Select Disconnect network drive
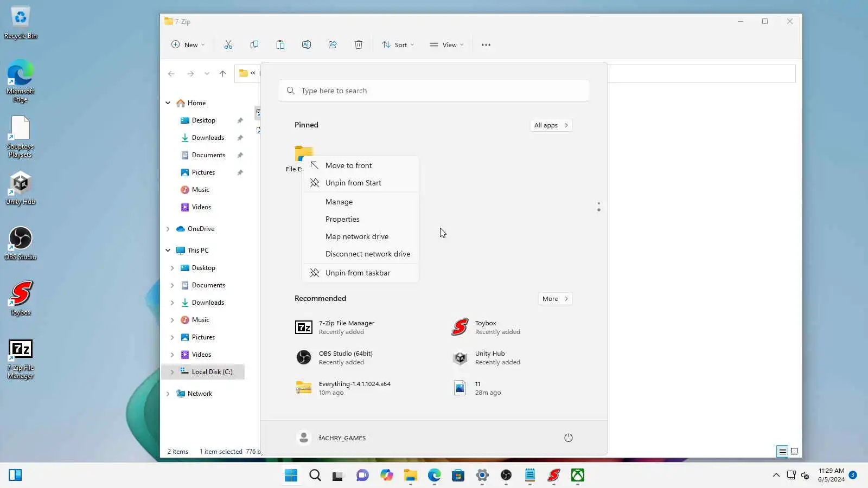868x488 pixels. point(360,254)
